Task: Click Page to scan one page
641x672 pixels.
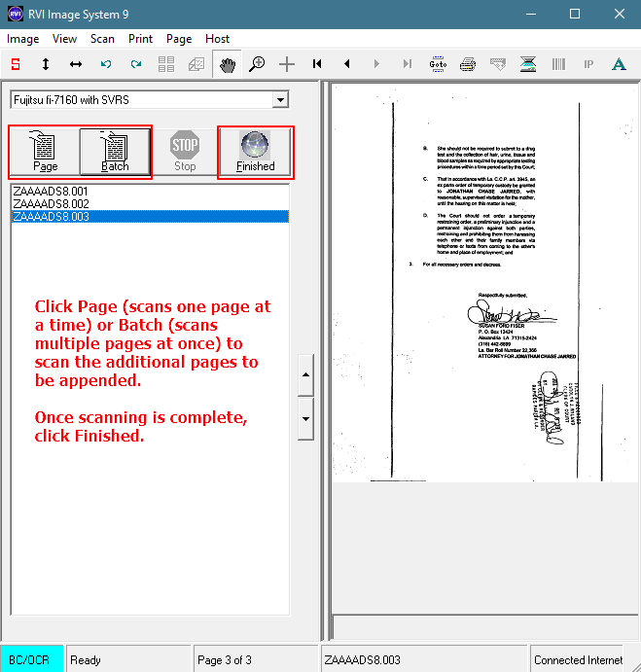Action: click(x=45, y=152)
